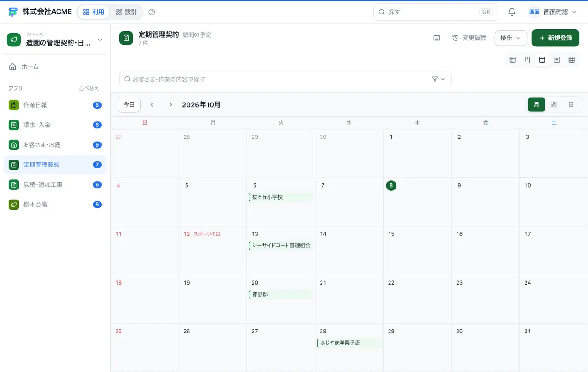Open the notifications bell

point(512,12)
